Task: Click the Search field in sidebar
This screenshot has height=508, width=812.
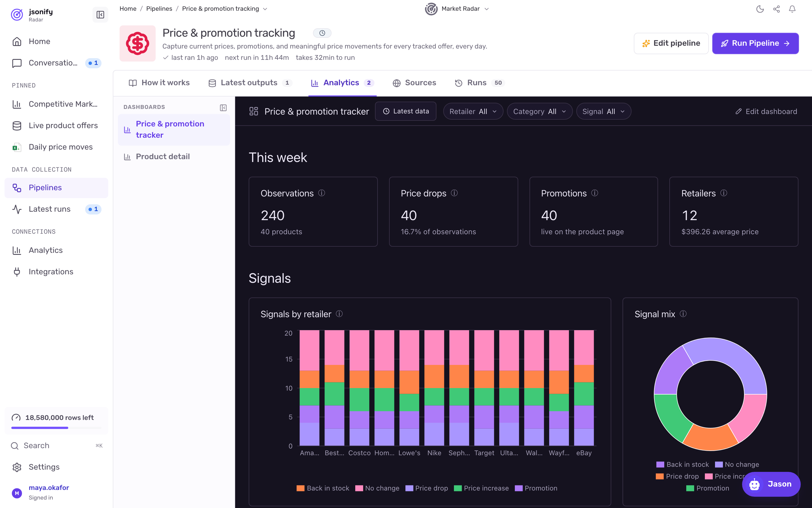Action: [x=56, y=446]
